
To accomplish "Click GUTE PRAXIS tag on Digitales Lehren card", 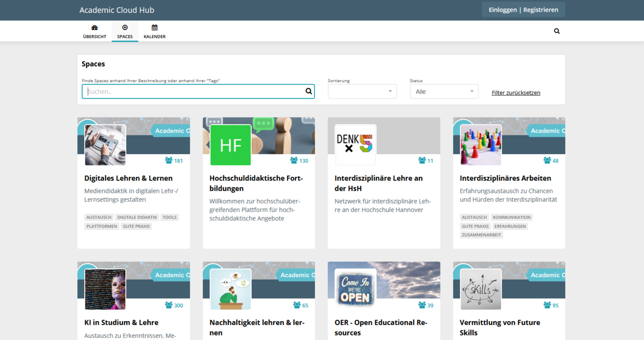I will coord(136,227).
